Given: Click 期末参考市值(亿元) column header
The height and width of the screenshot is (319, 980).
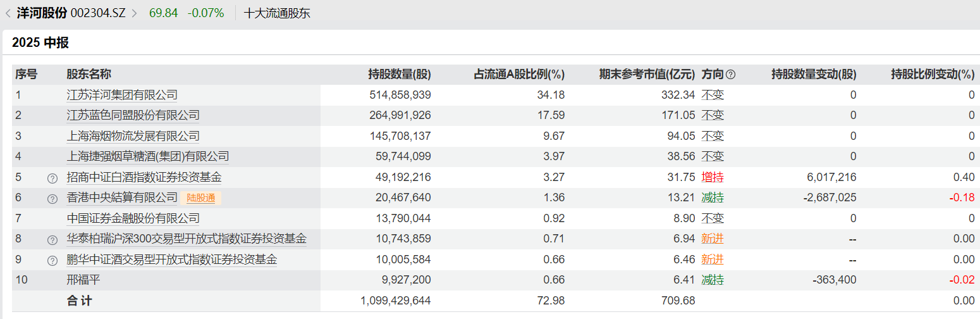Looking at the screenshot, I should pyautogui.click(x=647, y=75).
